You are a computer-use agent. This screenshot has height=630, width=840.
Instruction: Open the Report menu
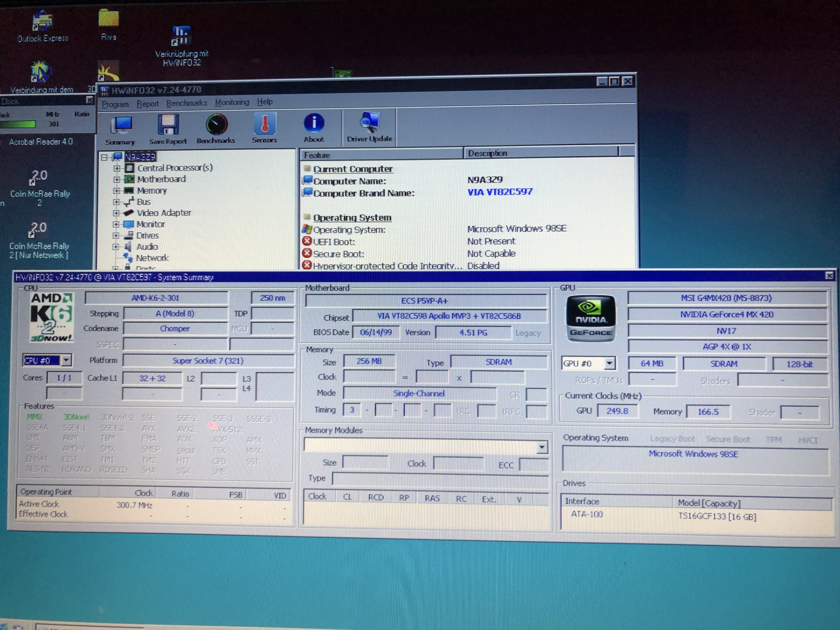[147, 104]
